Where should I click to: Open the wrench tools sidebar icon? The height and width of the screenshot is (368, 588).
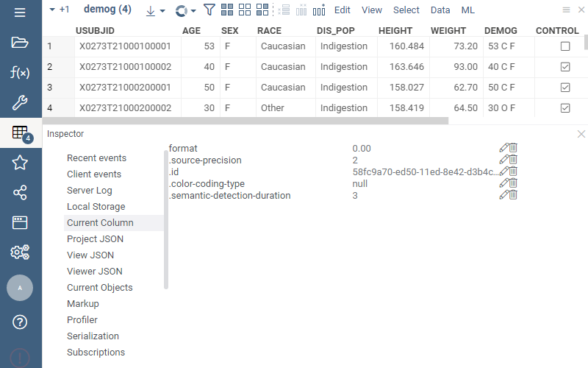pos(20,103)
